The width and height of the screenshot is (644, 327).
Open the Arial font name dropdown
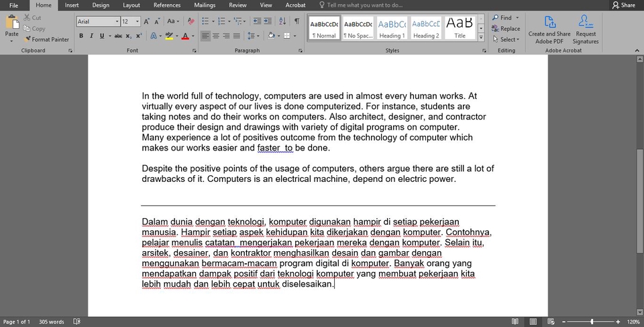pos(117,21)
